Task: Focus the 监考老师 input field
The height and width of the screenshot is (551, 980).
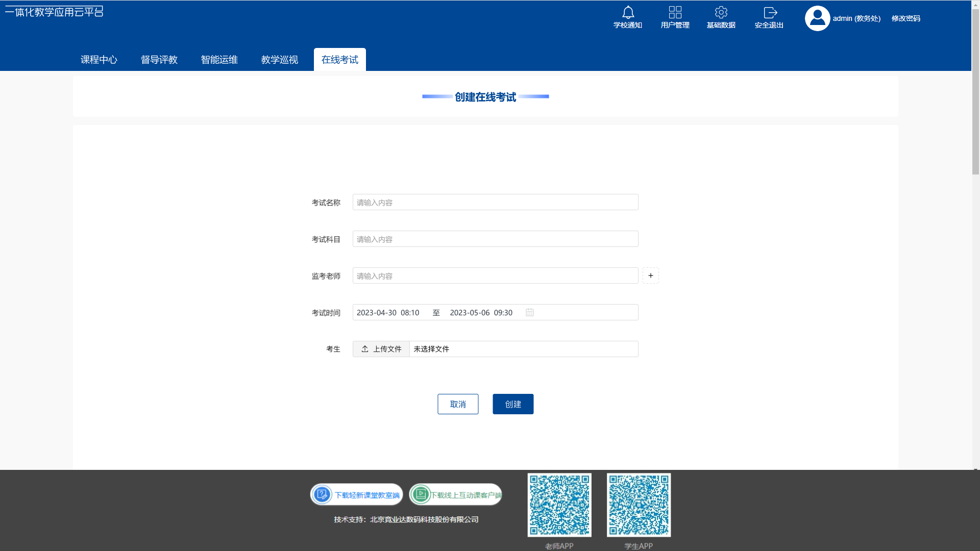Action: (495, 275)
